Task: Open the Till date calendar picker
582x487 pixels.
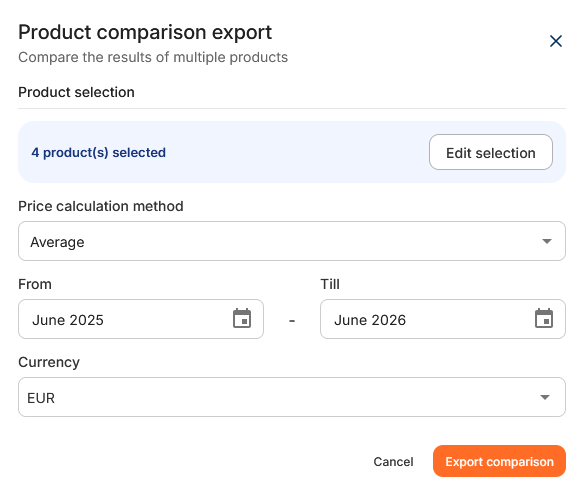Action: coord(544,318)
